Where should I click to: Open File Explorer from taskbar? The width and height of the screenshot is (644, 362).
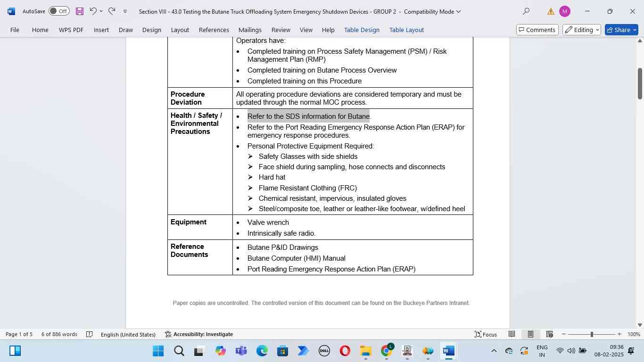coord(366,351)
